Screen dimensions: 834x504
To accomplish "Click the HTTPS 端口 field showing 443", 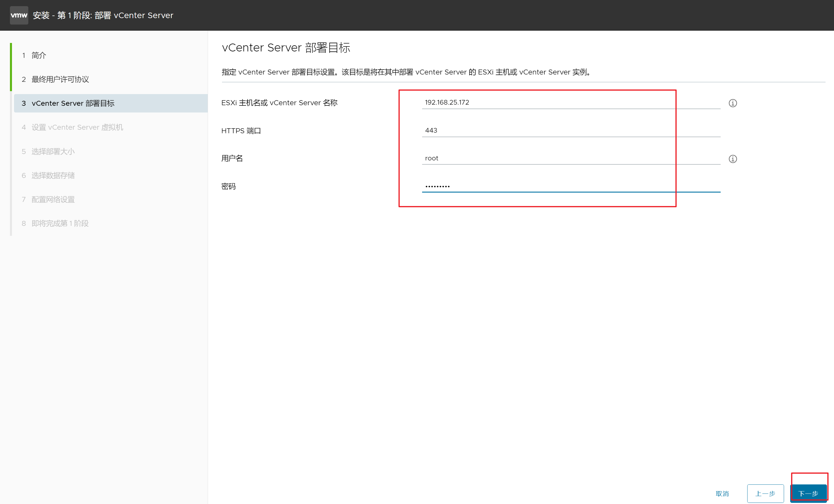I will [x=571, y=130].
